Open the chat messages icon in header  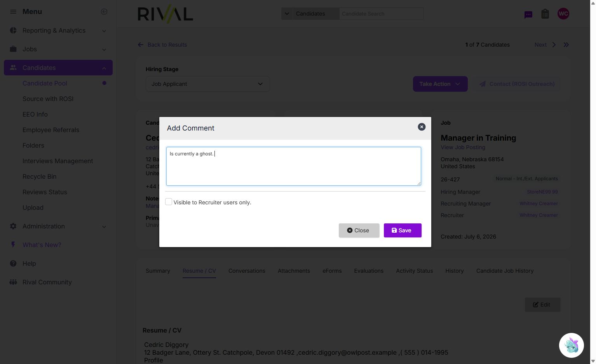528,15
